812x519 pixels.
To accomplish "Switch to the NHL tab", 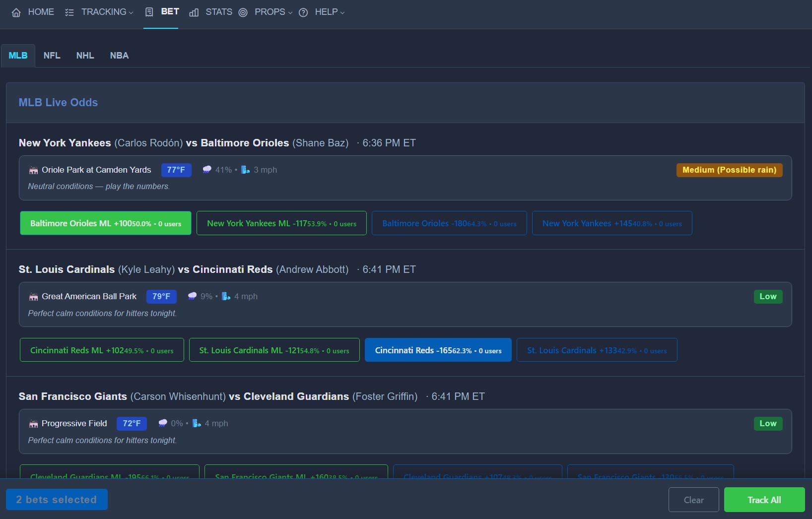I will tap(85, 56).
